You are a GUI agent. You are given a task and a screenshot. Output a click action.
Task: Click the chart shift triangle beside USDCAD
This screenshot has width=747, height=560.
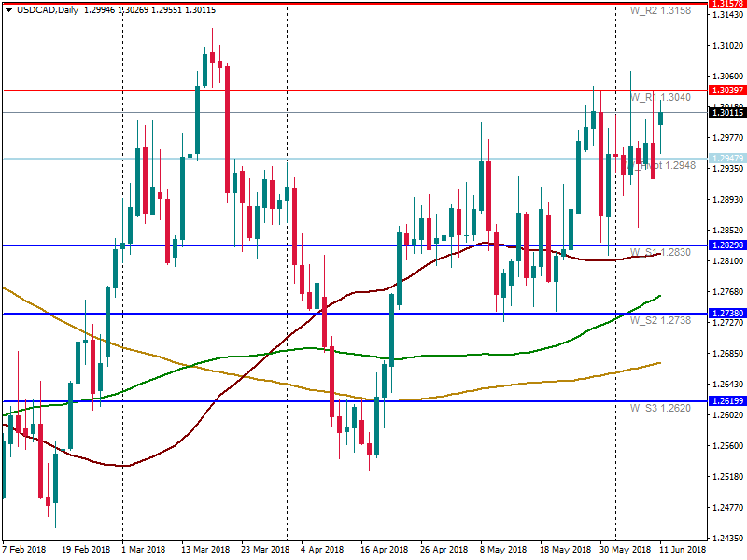(8, 10)
